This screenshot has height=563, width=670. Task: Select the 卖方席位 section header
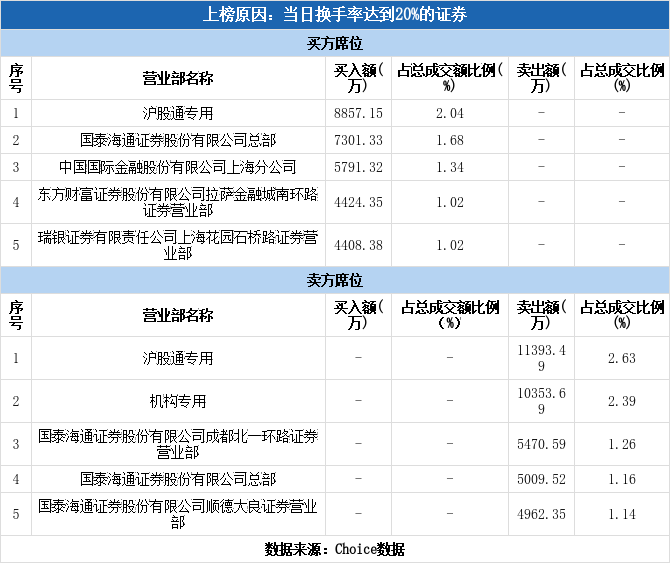click(x=335, y=280)
